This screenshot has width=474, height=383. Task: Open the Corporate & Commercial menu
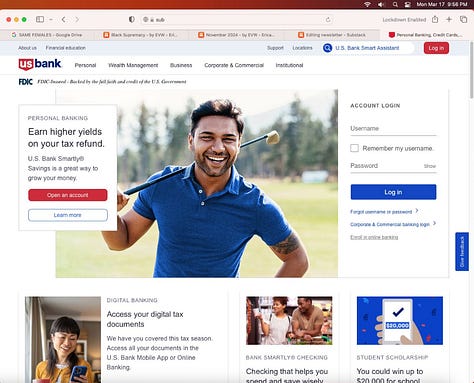(234, 65)
